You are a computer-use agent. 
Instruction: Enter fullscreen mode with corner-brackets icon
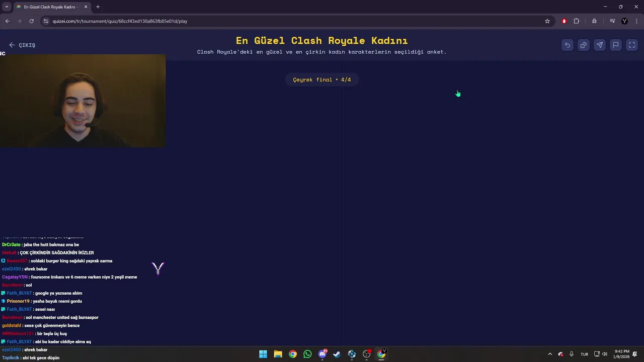pos(632,45)
